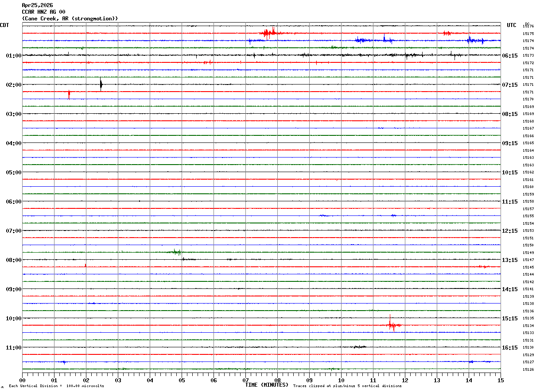Viewport: 536px width, 392px height.
Task: Click the TIME (MINUTES) axis label
Action: click(x=267, y=385)
